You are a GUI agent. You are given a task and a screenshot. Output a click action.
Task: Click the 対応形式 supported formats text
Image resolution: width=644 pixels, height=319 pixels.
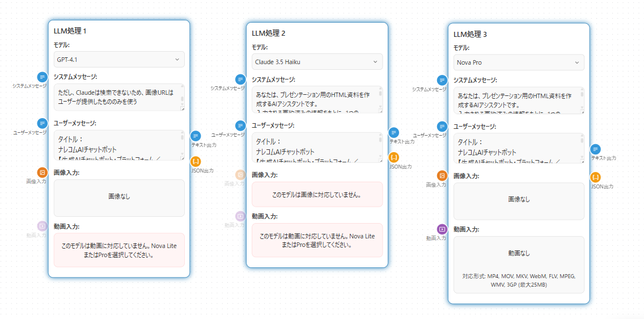(x=519, y=281)
